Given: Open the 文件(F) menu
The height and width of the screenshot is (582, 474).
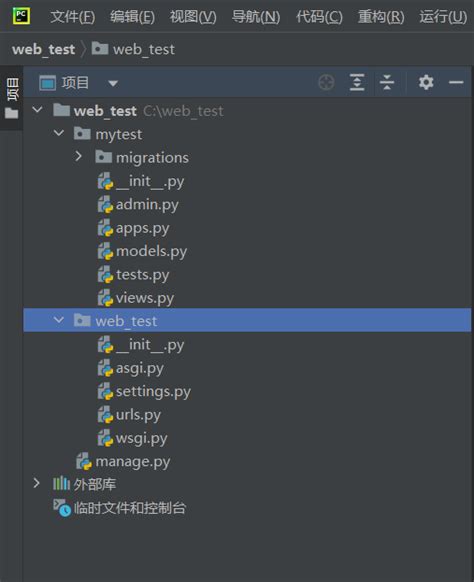Looking at the screenshot, I should click(73, 17).
